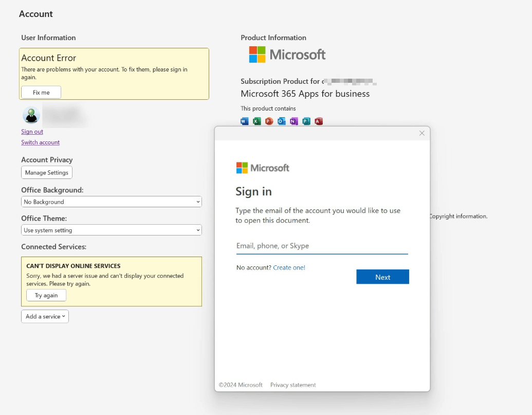Click the Create one! link
Screen dimensions: 532x415
pyautogui.click(x=289, y=267)
